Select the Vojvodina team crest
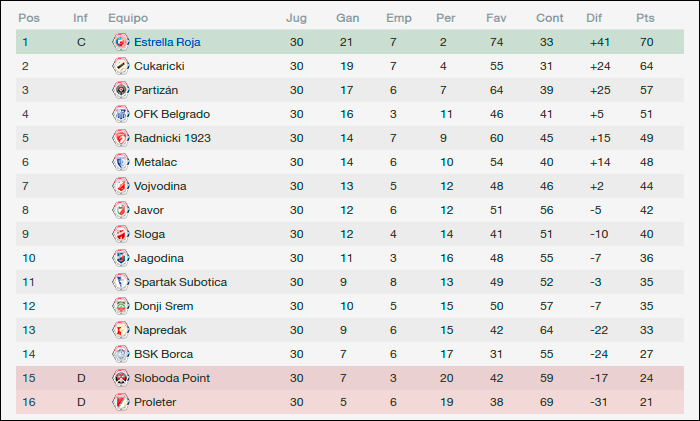This screenshot has height=421, width=700. tap(121, 186)
